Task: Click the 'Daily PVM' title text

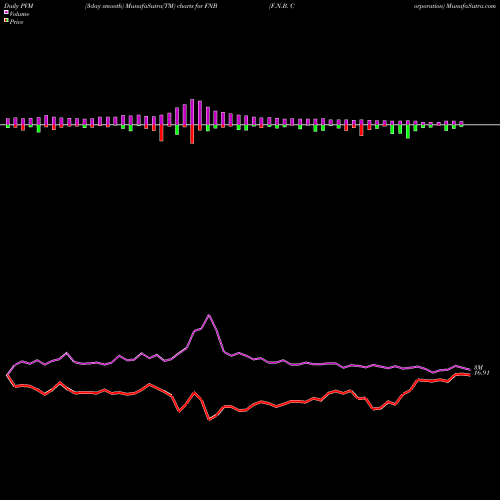Action: click(19, 6)
